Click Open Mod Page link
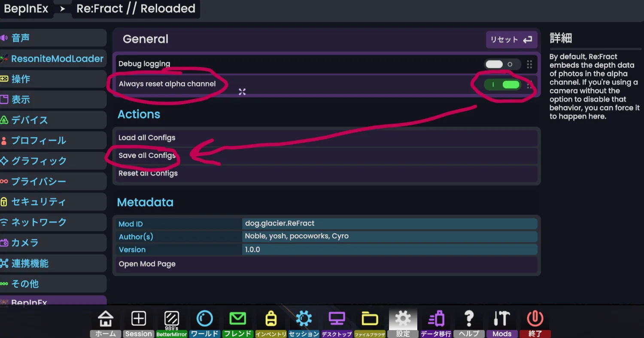 point(147,264)
